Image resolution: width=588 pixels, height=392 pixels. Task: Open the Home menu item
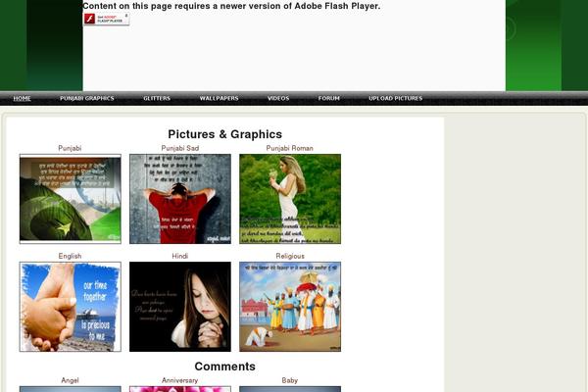[x=23, y=98]
